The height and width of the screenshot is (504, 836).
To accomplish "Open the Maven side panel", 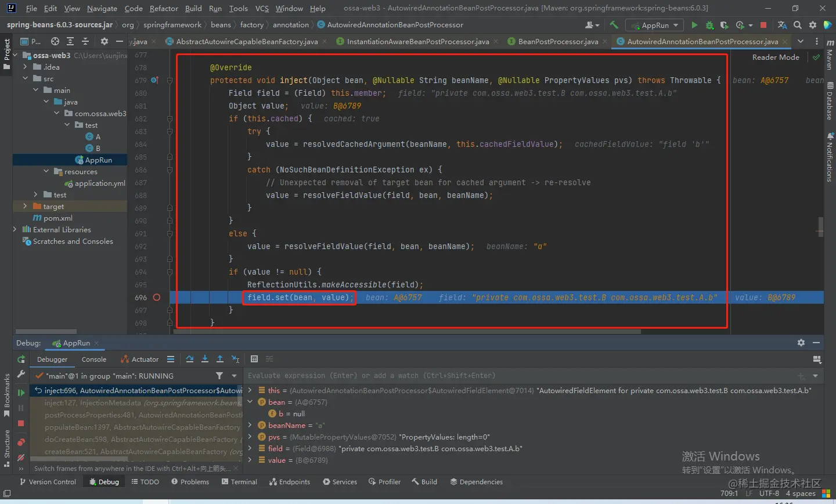I will coord(829,56).
